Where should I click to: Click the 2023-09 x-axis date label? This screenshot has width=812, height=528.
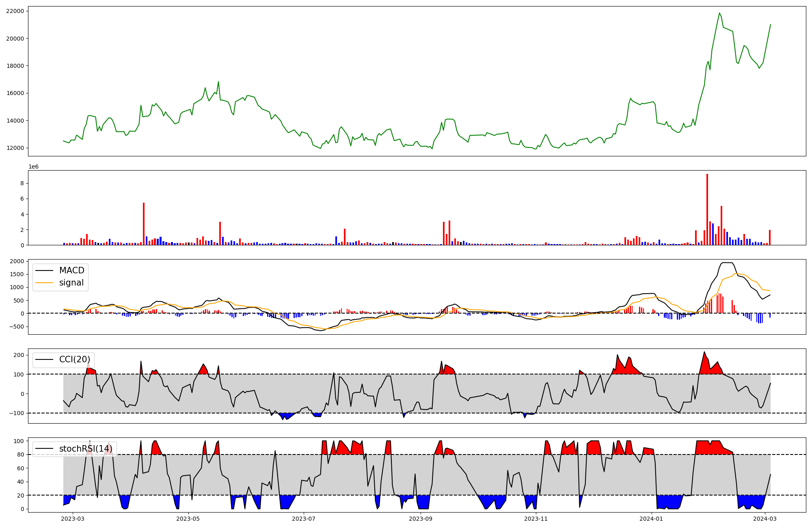(x=421, y=519)
